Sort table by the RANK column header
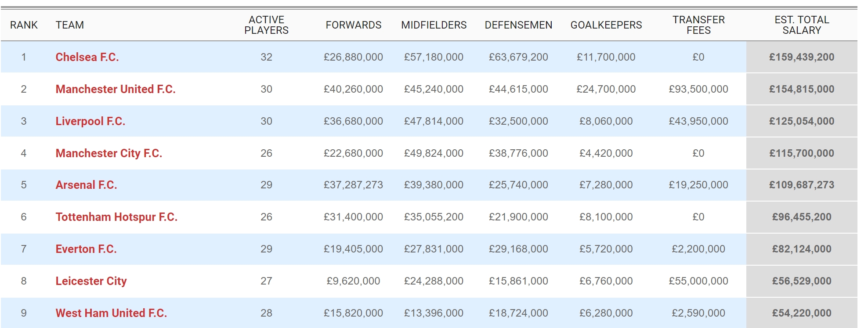 (24, 25)
